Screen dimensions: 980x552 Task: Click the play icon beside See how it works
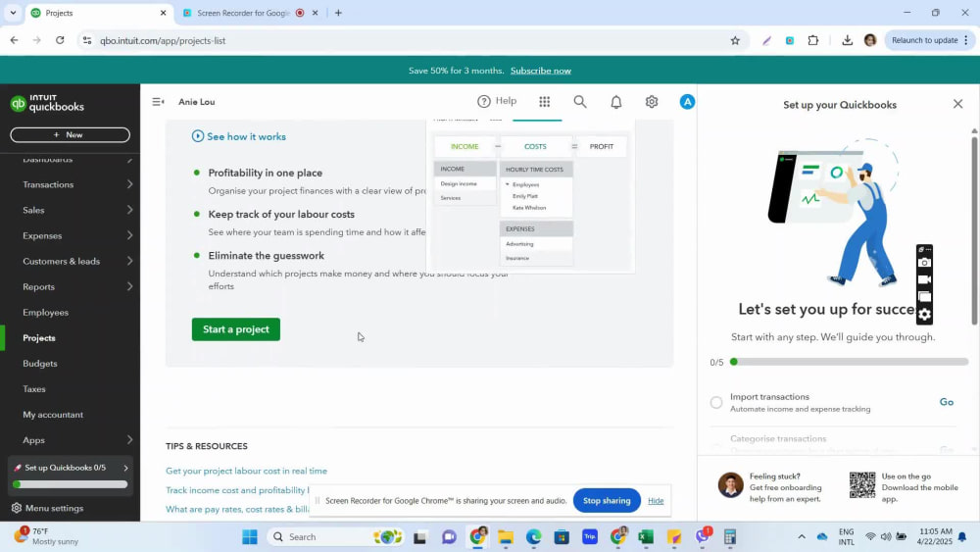(198, 136)
